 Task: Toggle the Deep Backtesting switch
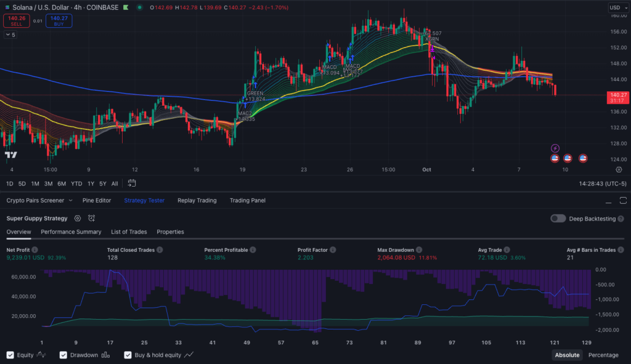tap(558, 219)
